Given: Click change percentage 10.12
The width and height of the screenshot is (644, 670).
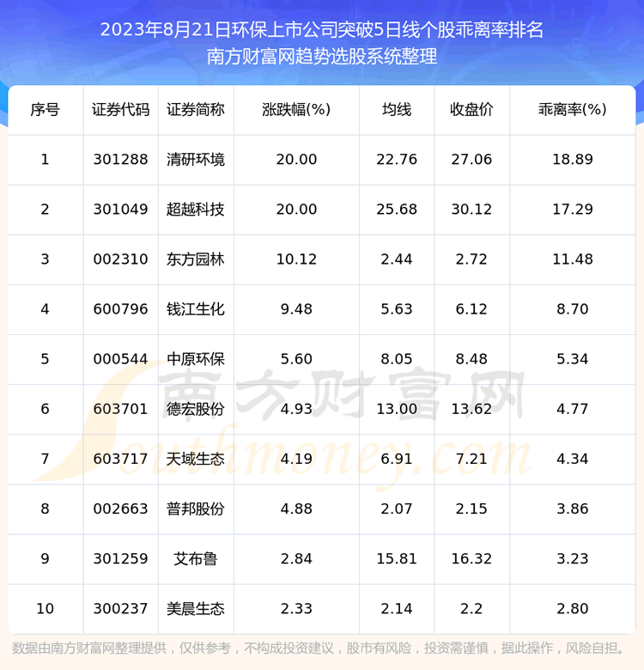Looking at the screenshot, I should (296, 259).
